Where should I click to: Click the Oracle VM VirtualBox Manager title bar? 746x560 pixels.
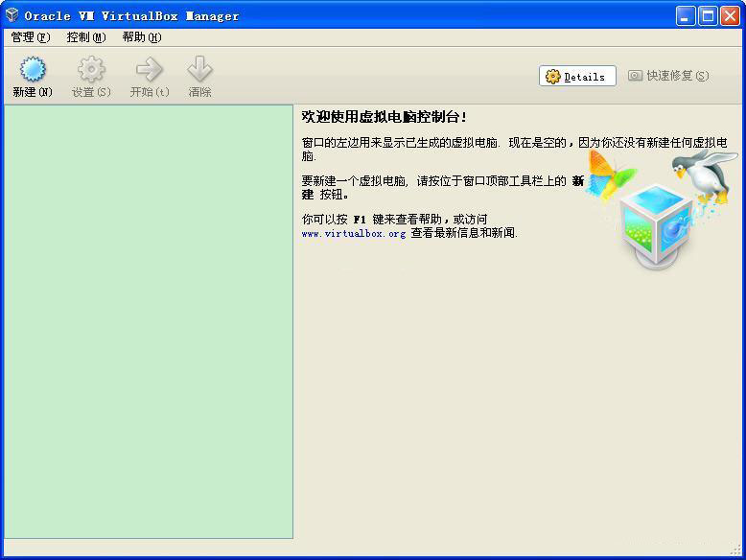pos(336,15)
